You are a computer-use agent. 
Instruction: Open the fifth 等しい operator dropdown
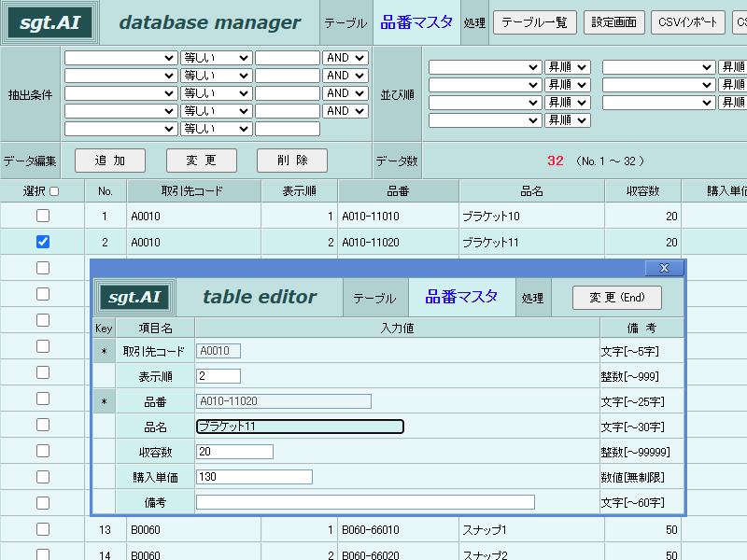[x=217, y=129]
